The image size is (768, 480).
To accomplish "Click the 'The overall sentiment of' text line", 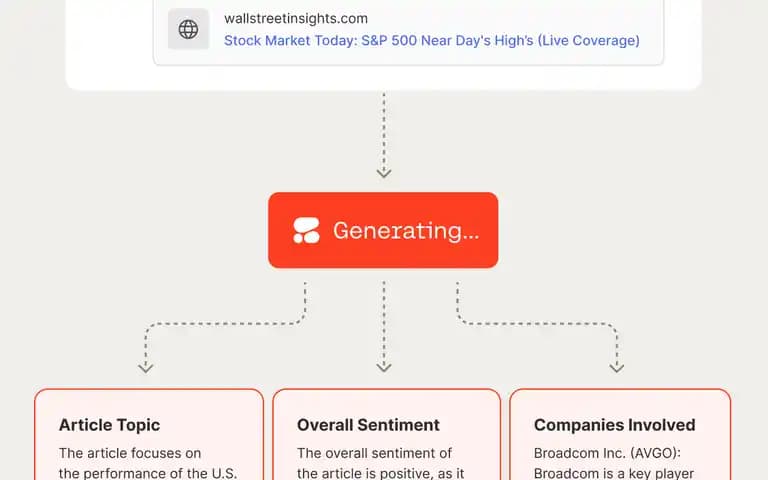I will point(374,453).
